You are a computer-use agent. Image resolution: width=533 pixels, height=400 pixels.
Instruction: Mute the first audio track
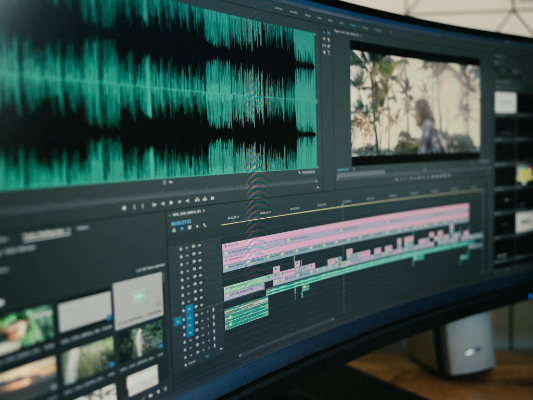pyautogui.click(x=203, y=312)
